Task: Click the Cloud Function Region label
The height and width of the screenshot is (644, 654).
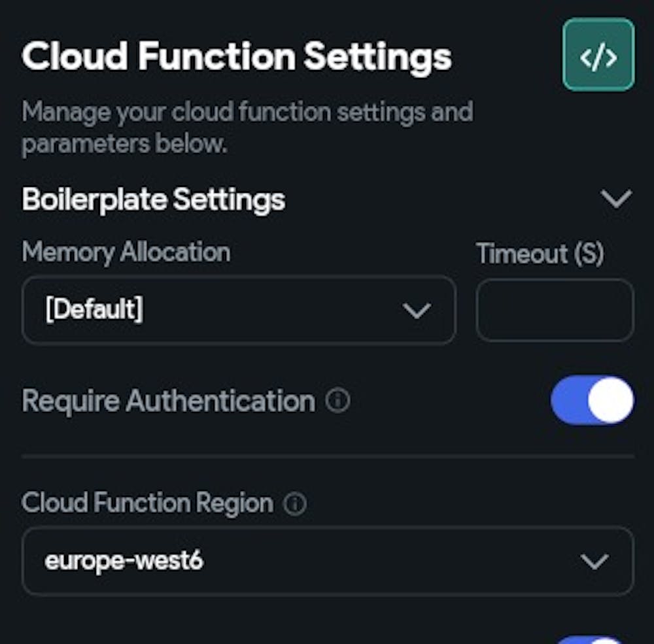Action: point(147,503)
